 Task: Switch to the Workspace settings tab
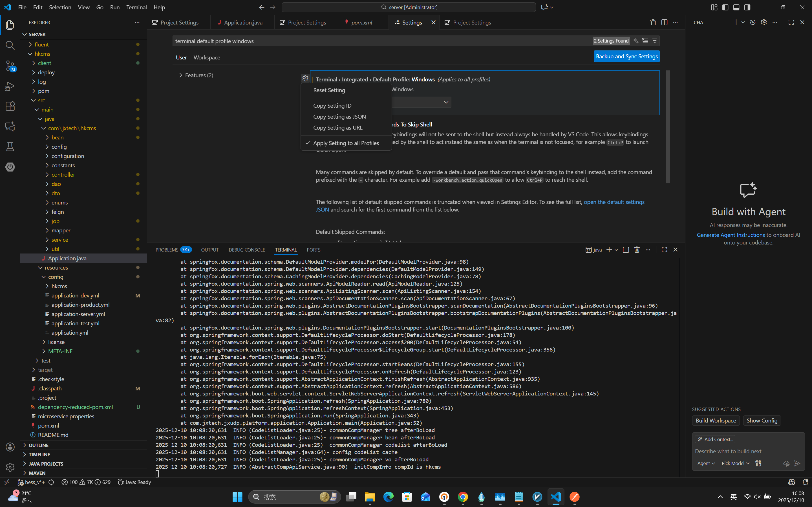pos(207,57)
